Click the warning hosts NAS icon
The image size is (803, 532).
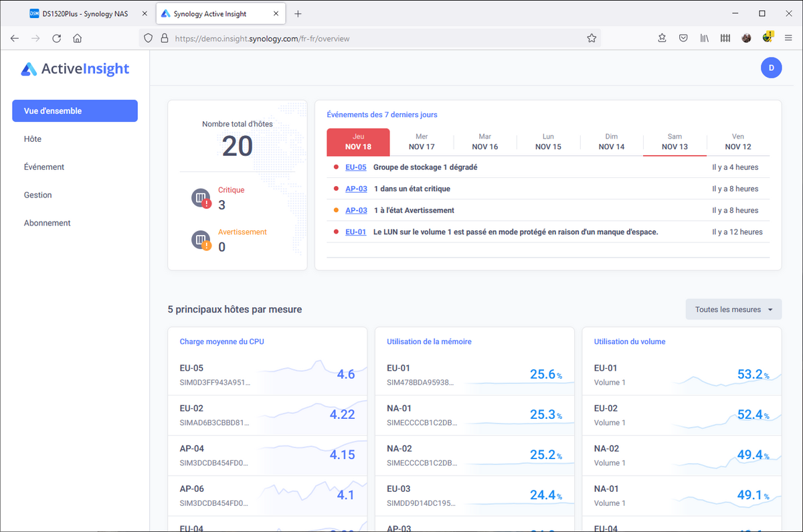pos(201,240)
